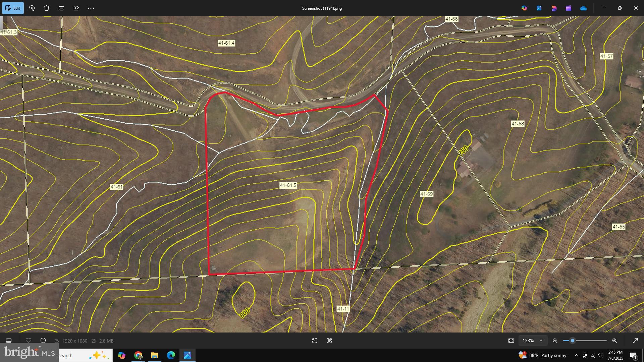
Task: Open Clipchamp from the title bar
Action: point(569,8)
